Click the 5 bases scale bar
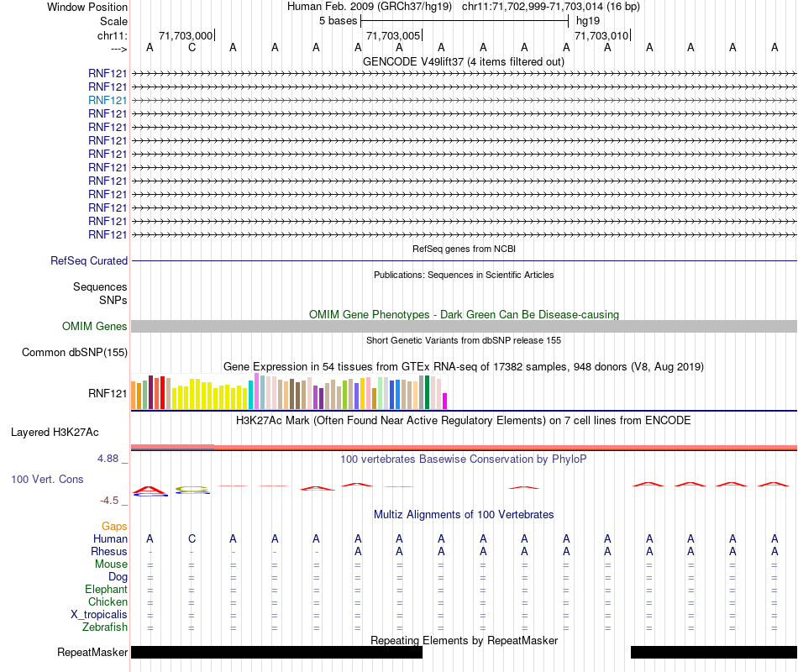The image size is (798, 672). click(x=465, y=21)
